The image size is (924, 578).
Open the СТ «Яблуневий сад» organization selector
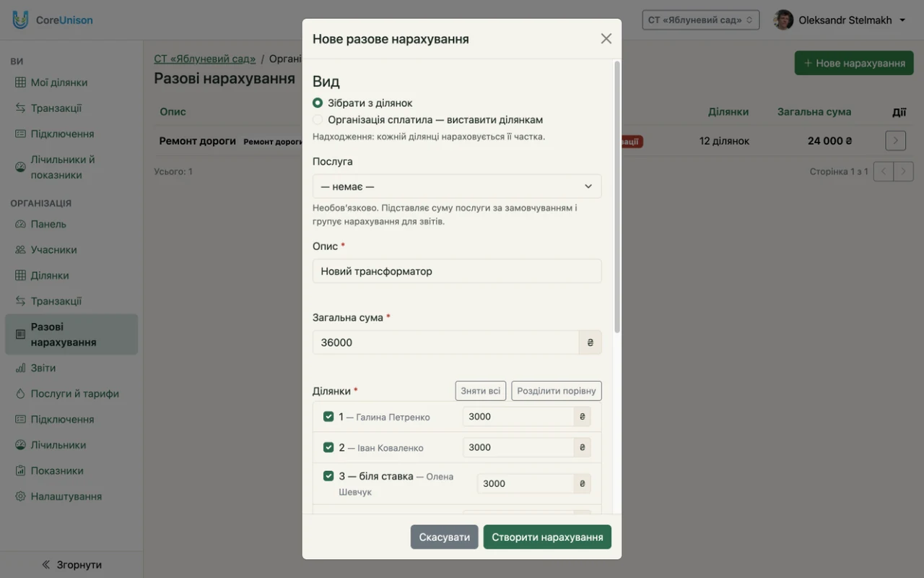[700, 20]
